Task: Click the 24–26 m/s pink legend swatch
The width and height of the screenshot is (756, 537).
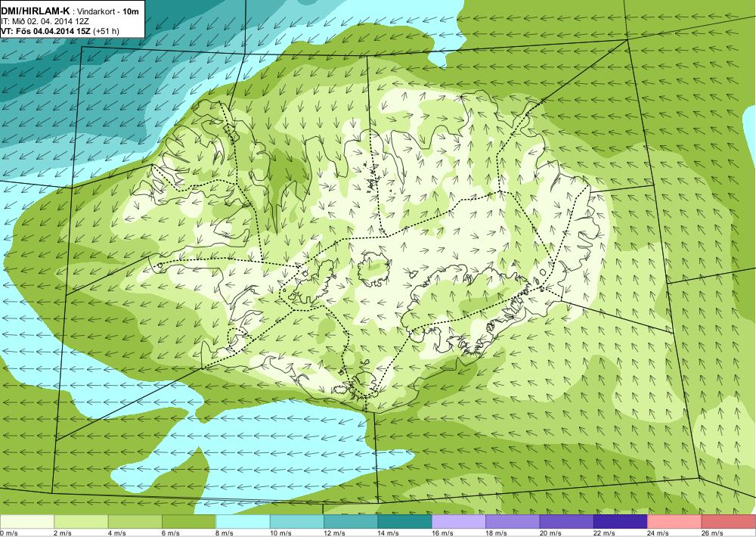Action: click(675, 522)
